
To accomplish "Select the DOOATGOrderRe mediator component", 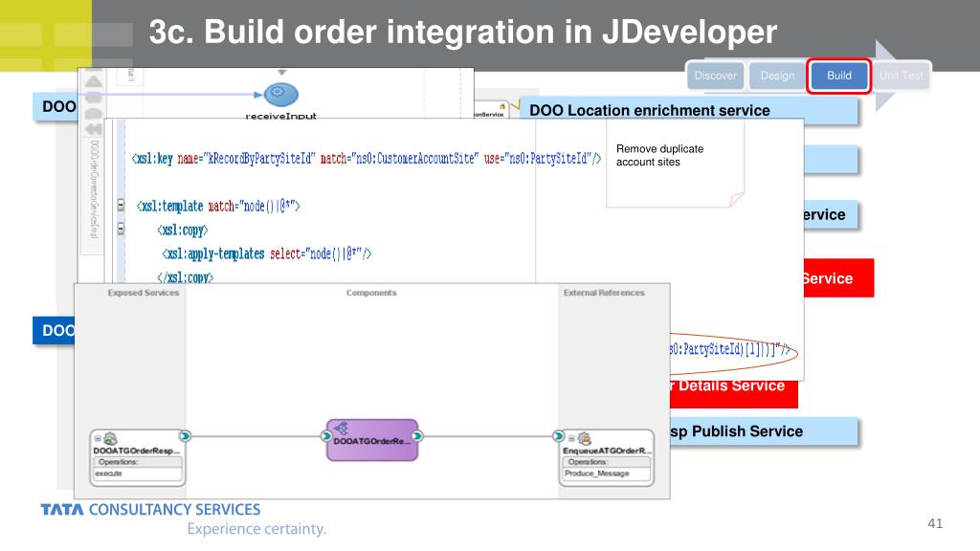I will [x=372, y=441].
